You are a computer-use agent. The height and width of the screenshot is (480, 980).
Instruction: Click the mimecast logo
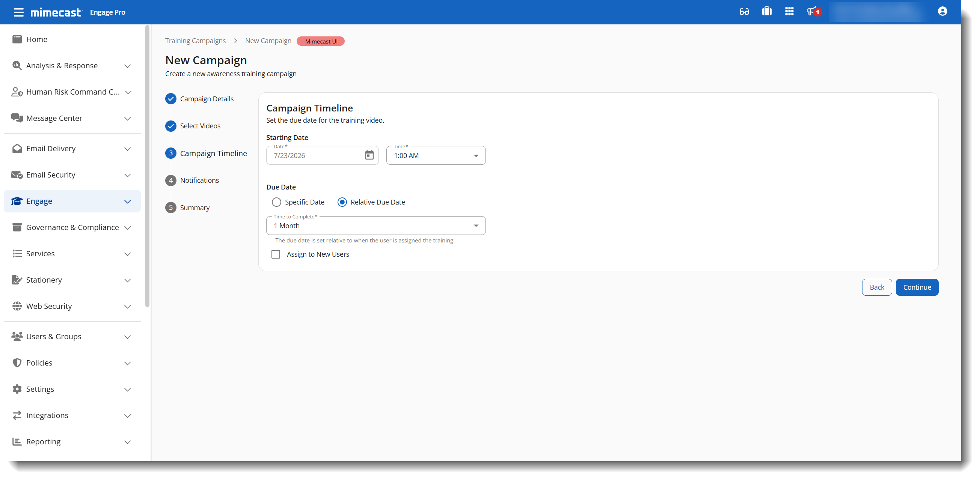pyautogui.click(x=56, y=12)
